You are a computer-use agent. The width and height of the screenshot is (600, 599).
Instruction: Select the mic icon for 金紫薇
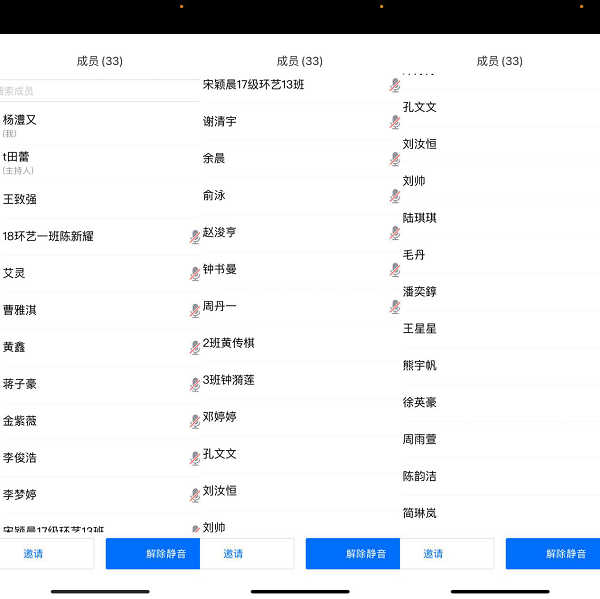[195, 421]
